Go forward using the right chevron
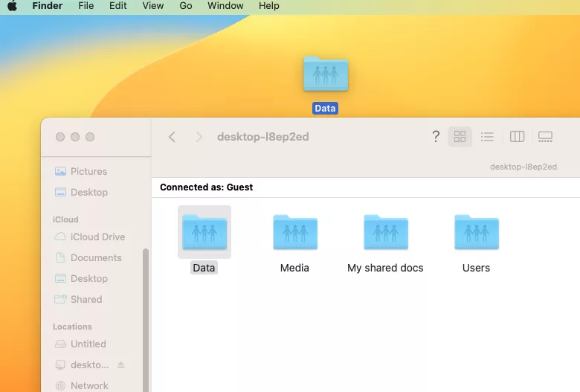Image resolution: width=580 pixels, height=392 pixels. 199,137
